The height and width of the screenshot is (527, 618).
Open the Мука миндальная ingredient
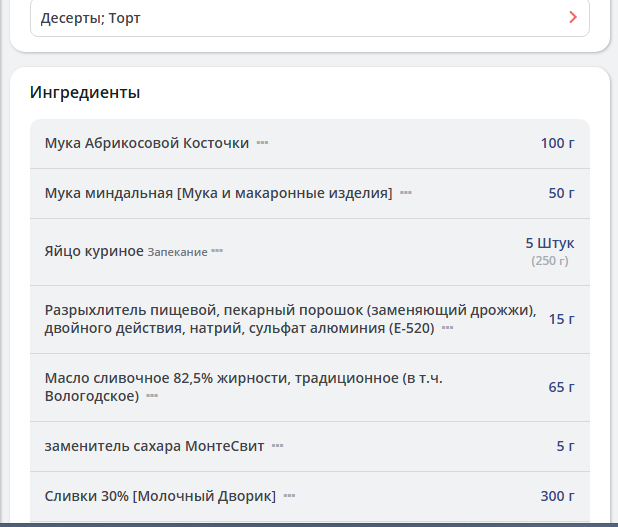(x=218, y=193)
